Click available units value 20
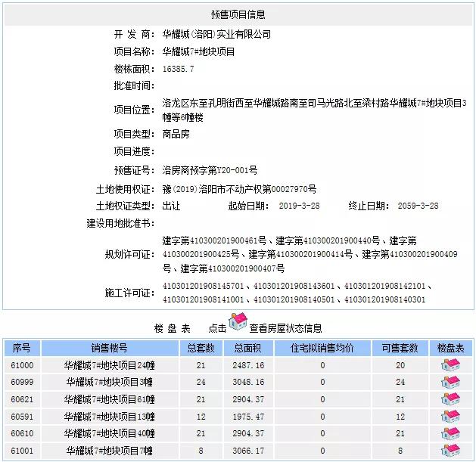 pos(400,365)
